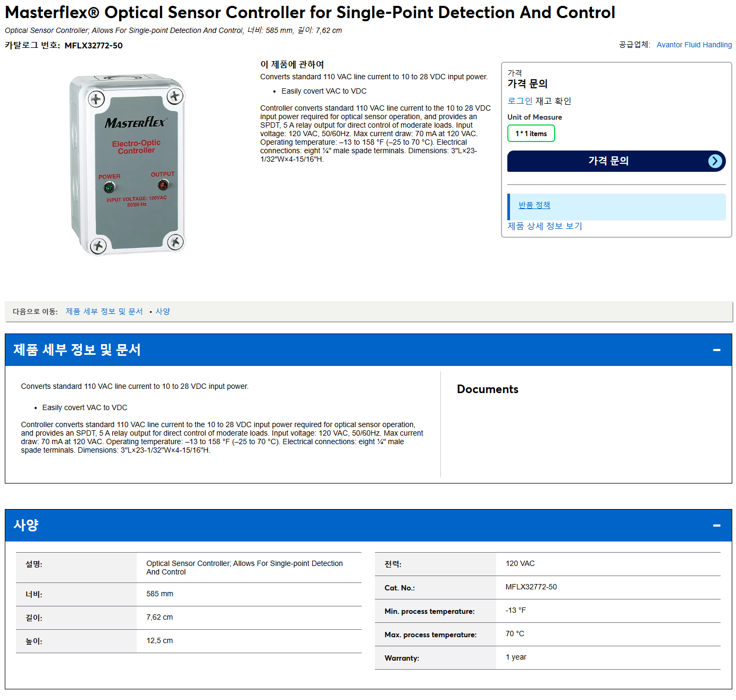
Task: Click the -13 °F min temperature value
Action: click(x=515, y=610)
